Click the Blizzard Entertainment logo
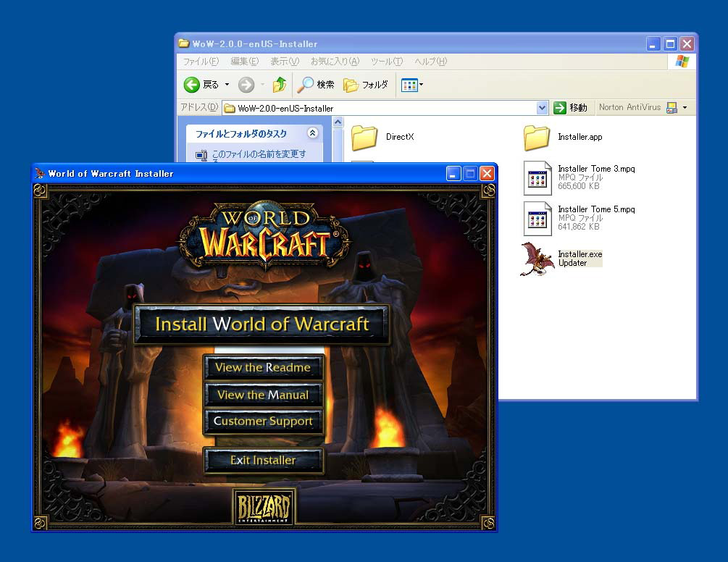The image size is (728, 562). point(264,506)
